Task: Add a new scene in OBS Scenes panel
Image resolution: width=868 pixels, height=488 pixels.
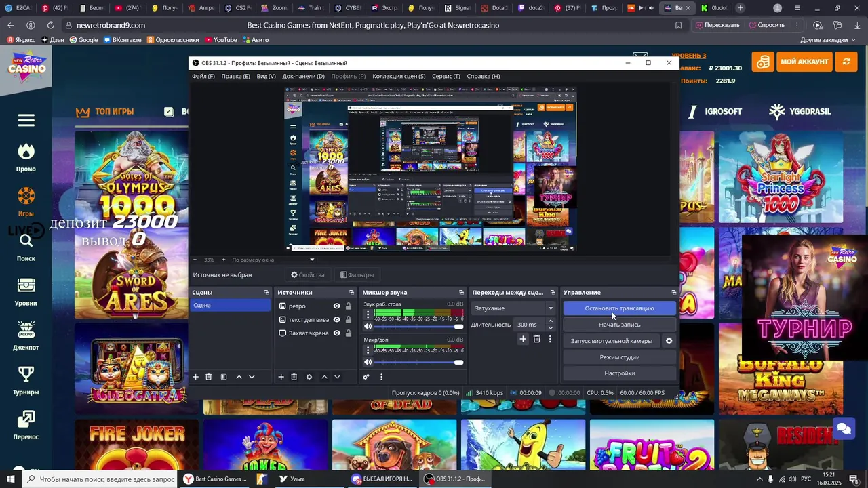Action: 196,377
